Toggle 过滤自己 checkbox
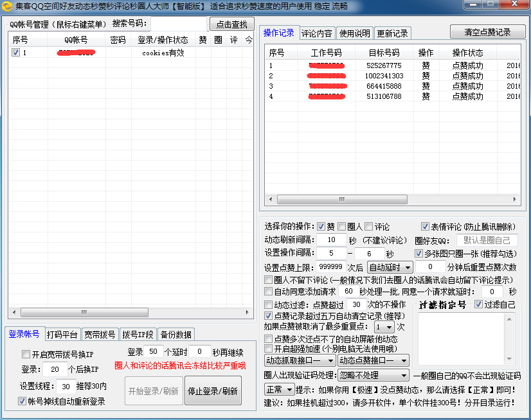 pos(478,304)
